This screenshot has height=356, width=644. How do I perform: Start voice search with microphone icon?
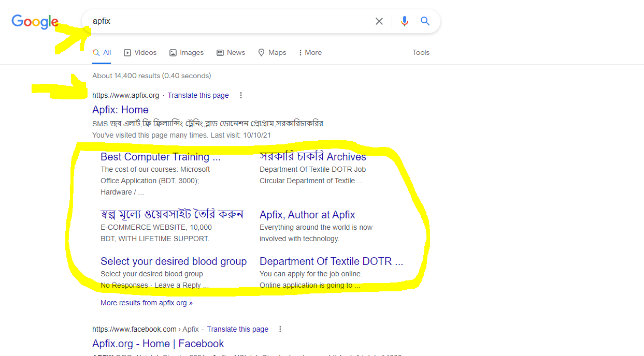pyautogui.click(x=405, y=21)
